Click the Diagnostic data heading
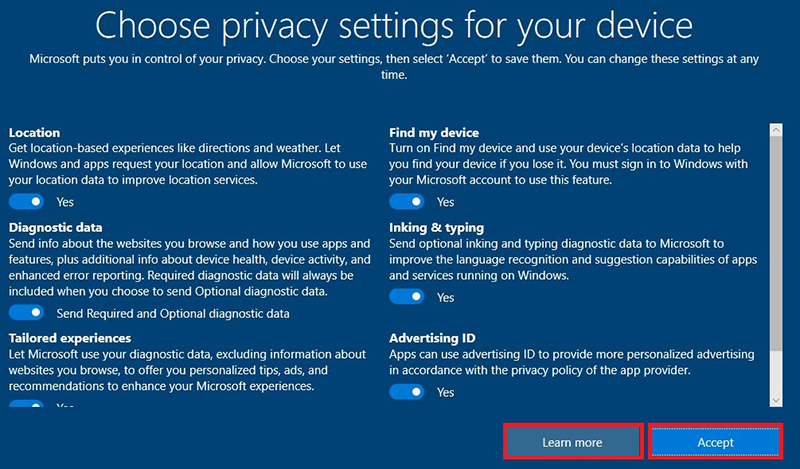This screenshot has height=469, width=800. point(56,228)
